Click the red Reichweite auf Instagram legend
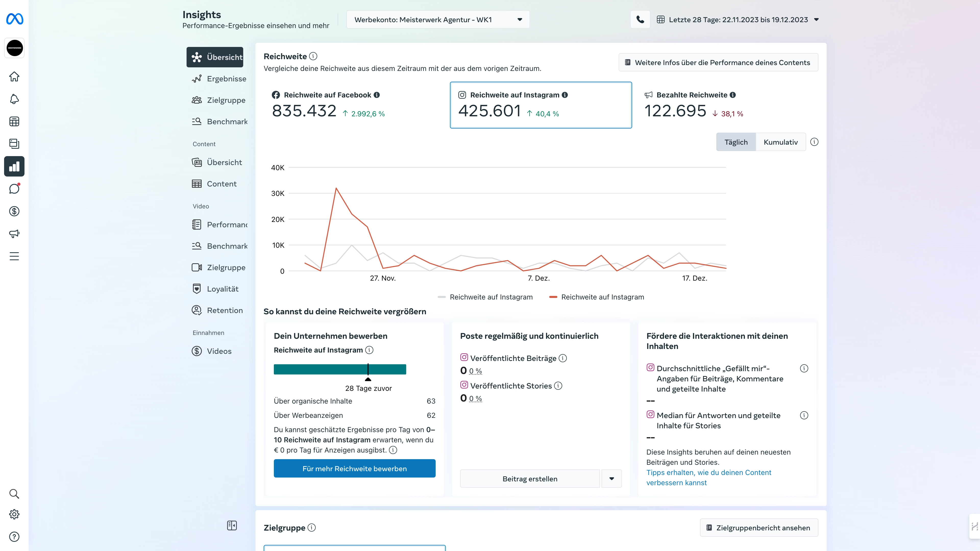The width and height of the screenshot is (980, 551). coord(596,297)
